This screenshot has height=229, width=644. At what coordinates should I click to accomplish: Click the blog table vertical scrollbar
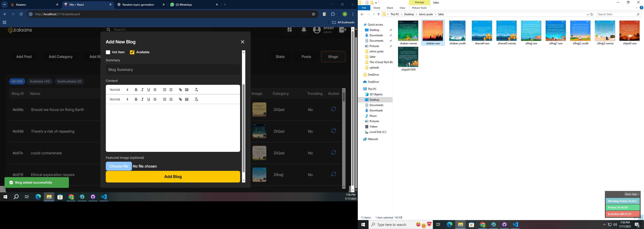click(x=344, y=97)
